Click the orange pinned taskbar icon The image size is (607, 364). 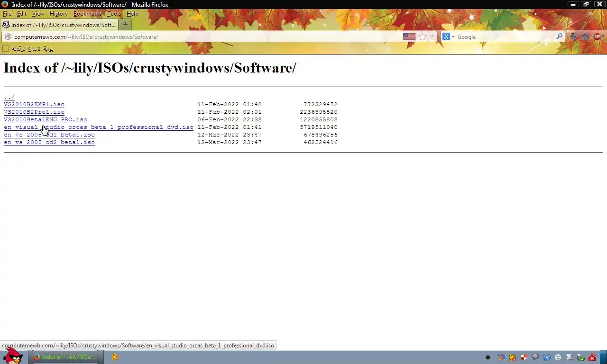click(x=115, y=357)
